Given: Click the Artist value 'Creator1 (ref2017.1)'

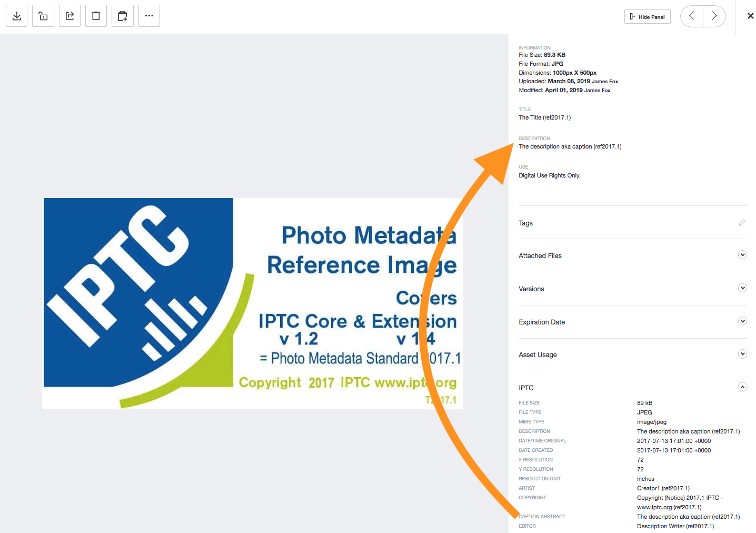Looking at the screenshot, I should tap(663, 488).
